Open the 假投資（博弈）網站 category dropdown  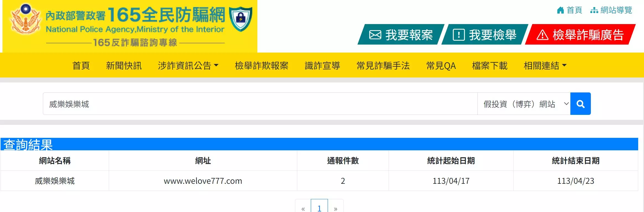coord(524,104)
